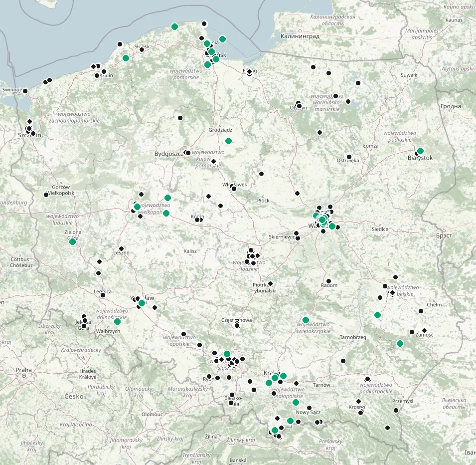
Task: Select the black marker at Rybnik
Action: (209, 377)
